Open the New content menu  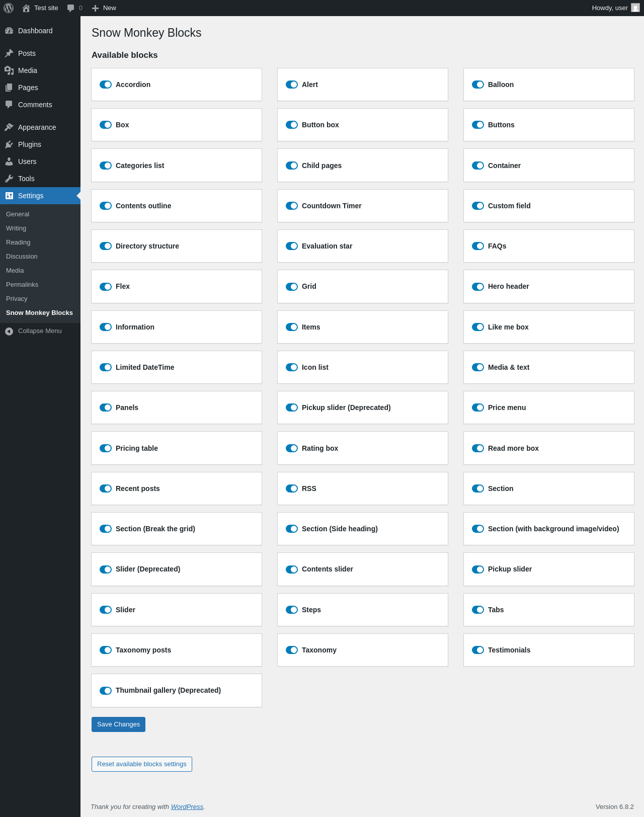pyautogui.click(x=104, y=8)
